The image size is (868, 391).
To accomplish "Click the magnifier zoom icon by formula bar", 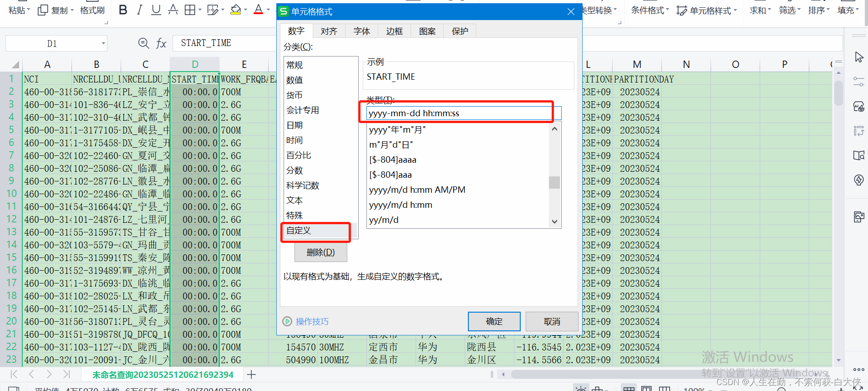I will click(143, 43).
